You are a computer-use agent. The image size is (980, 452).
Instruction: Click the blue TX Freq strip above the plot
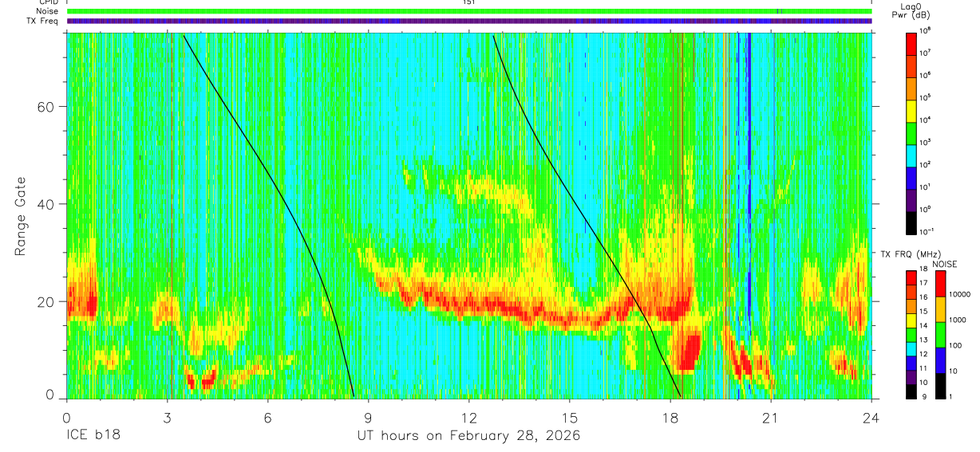(x=468, y=22)
